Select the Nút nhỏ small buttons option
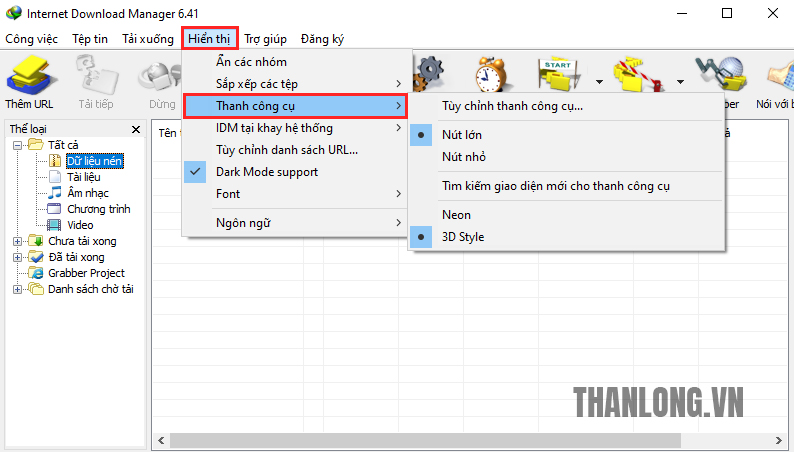This screenshot has width=794, height=452. point(465,157)
